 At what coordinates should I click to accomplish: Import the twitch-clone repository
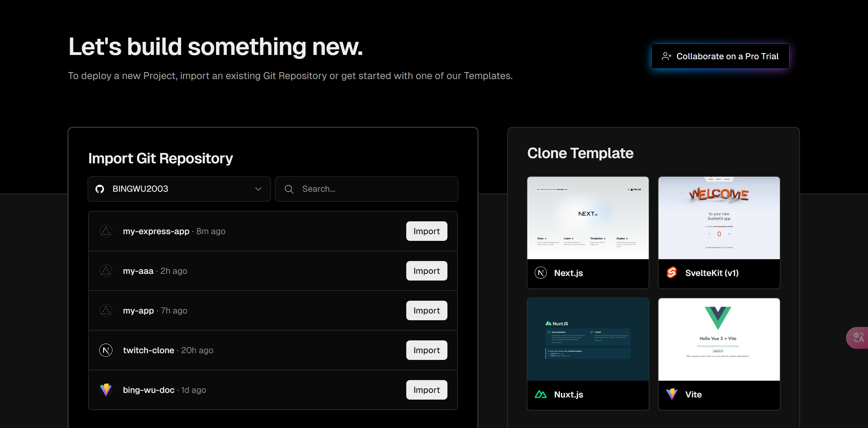(x=426, y=350)
